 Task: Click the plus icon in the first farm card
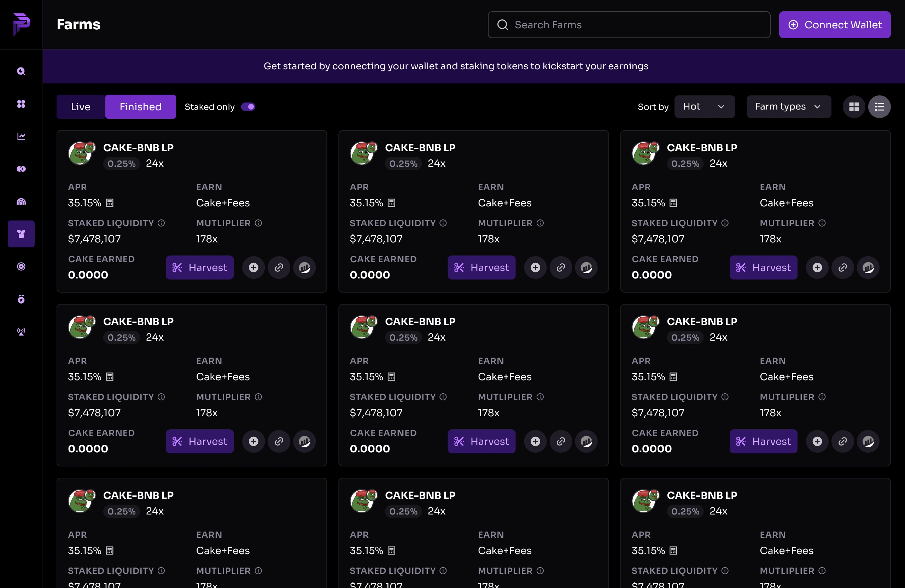[x=253, y=267]
